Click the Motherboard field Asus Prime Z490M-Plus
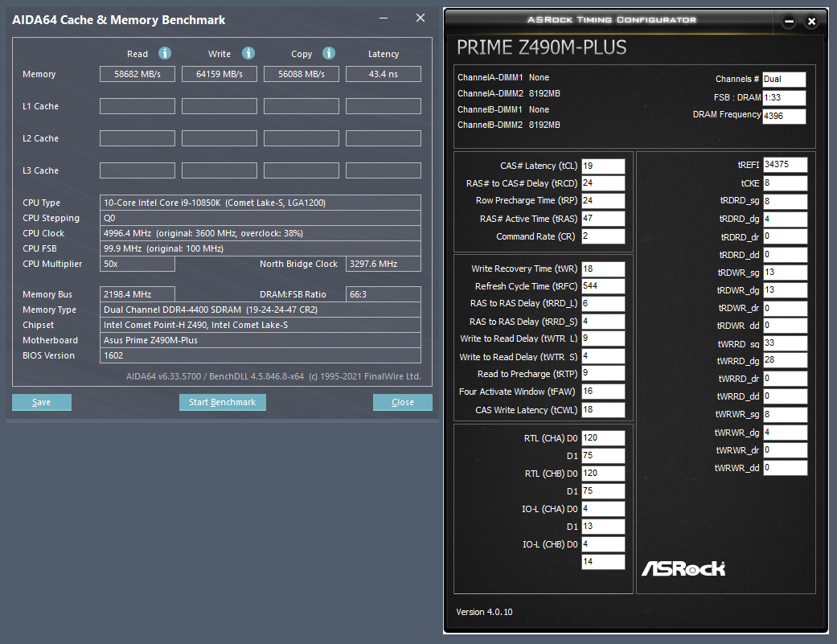 point(261,340)
